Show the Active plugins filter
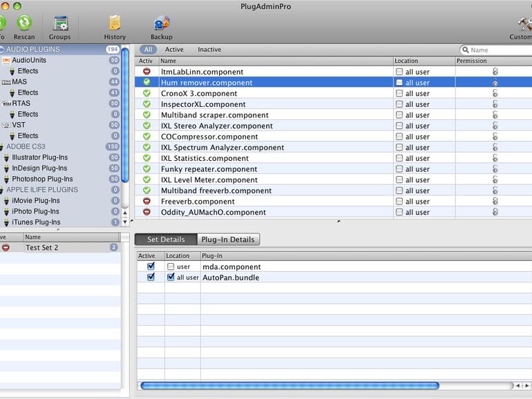The width and height of the screenshot is (532, 399). click(x=174, y=50)
